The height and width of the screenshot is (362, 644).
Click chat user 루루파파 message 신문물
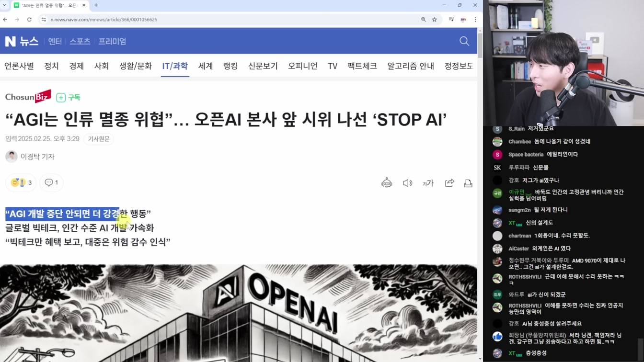click(x=540, y=168)
